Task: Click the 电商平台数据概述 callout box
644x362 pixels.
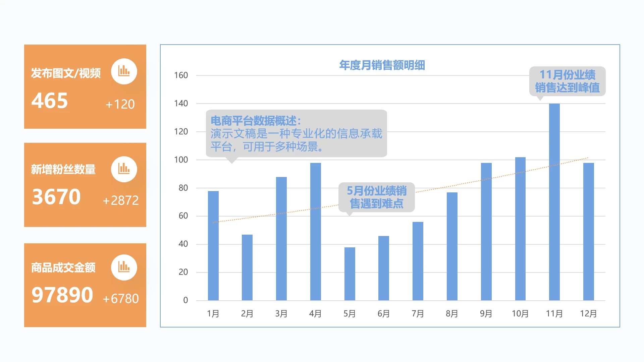Action: (x=297, y=134)
